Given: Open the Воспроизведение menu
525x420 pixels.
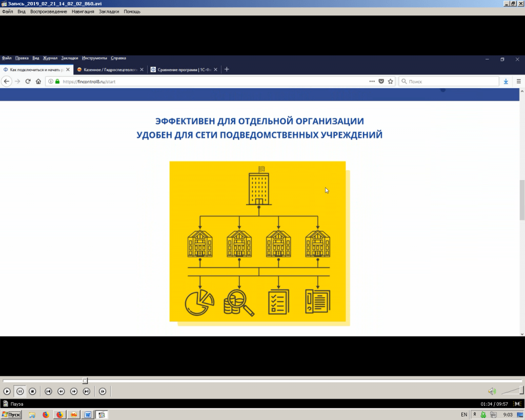Looking at the screenshot, I should pyautogui.click(x=49, y=11).
